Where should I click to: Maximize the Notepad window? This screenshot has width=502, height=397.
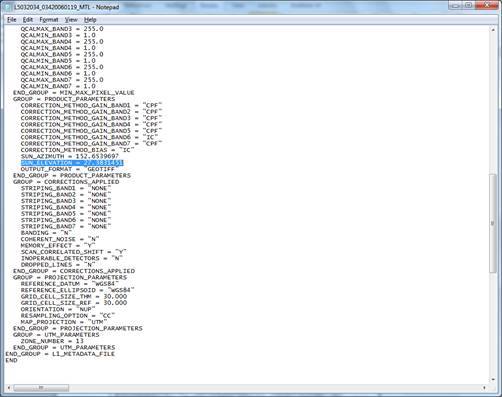pyautogui.click(x=468, y=5)
